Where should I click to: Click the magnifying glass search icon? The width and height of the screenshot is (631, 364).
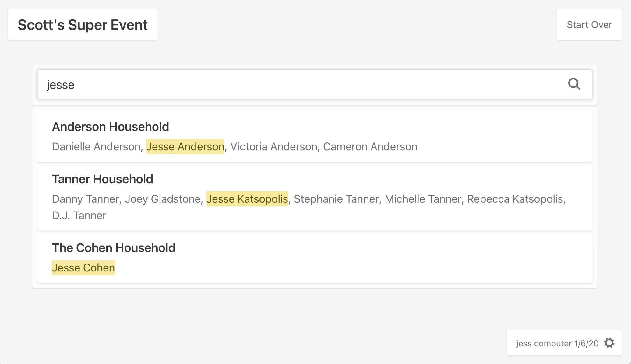(574, 84)
